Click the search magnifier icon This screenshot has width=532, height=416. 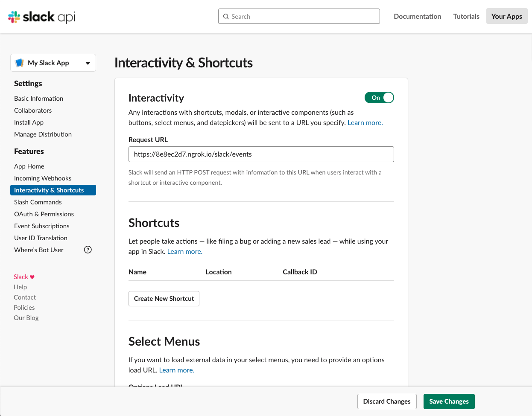coord(226,16)
